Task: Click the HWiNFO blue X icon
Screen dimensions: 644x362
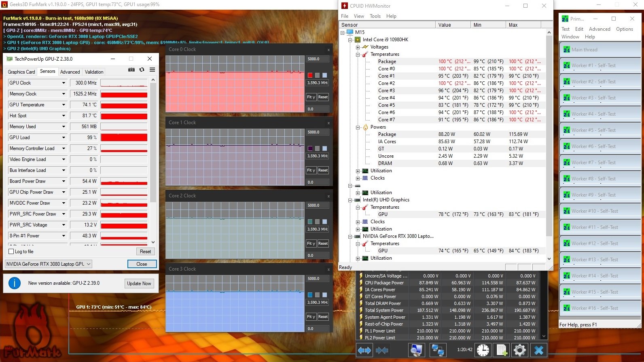Action: 538,350
